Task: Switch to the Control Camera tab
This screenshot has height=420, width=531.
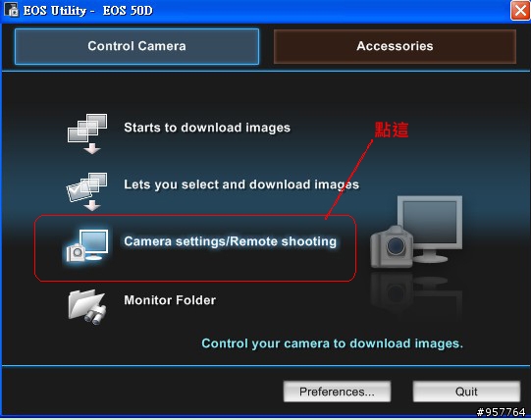Action: click(136, 46)
